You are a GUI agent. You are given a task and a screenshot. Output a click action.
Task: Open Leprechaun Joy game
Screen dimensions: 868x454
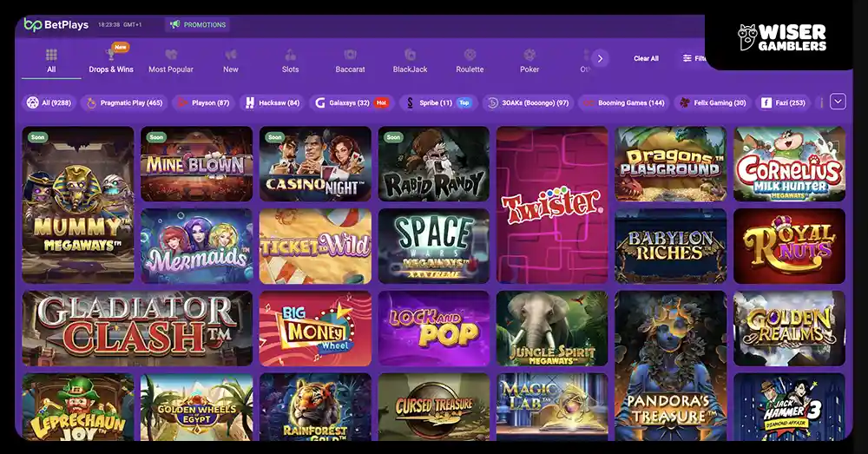pyautogui.click(x=78, y=407)
